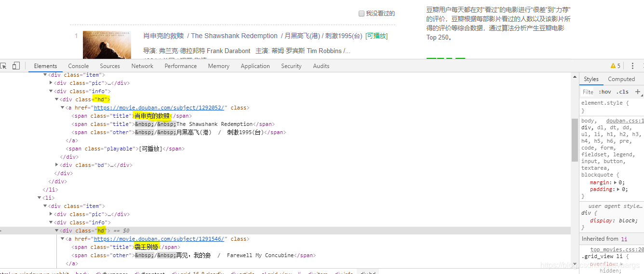
Task: Open the Console tab
Action: 79,66
